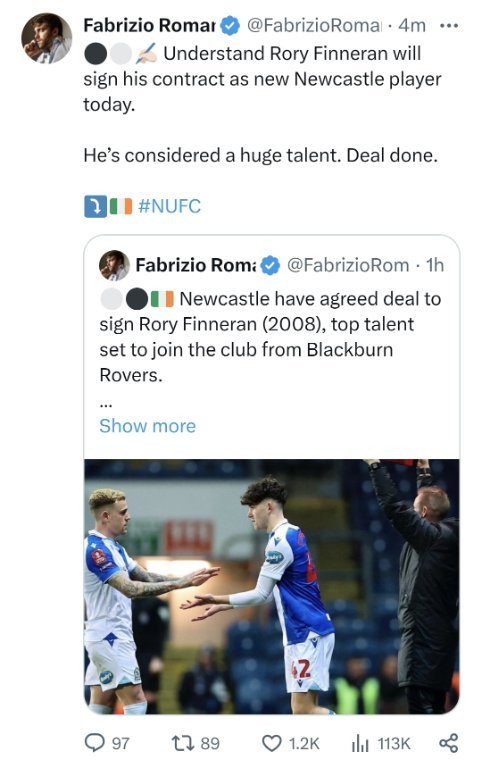The height and width of the screenshot is (768, 482).
Task: Expand quoted tweet with Show more
Action: point(147,426)
